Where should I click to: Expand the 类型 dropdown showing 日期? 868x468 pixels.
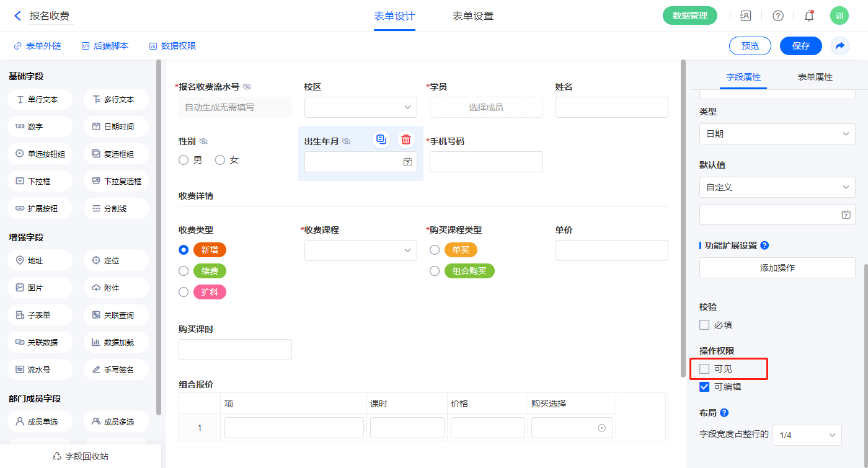pos(777,134)
